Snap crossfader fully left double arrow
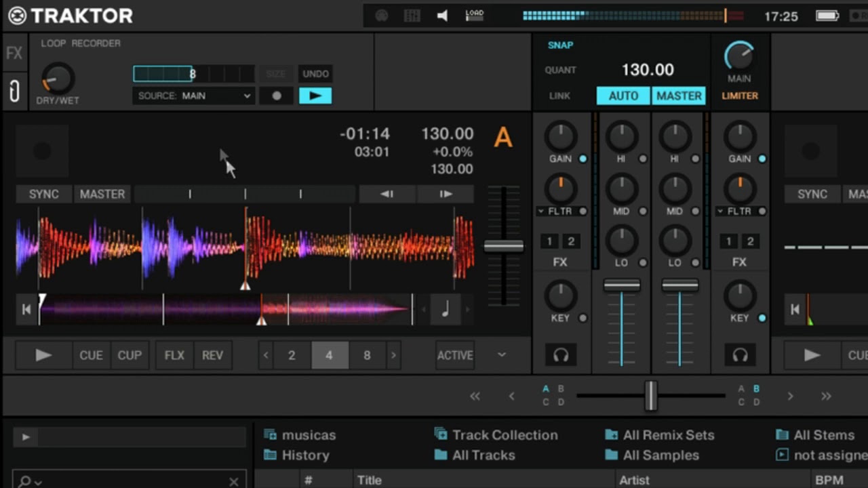Image resolution: width=868 pixels, height=488 pixels. (x=475, y=396)
